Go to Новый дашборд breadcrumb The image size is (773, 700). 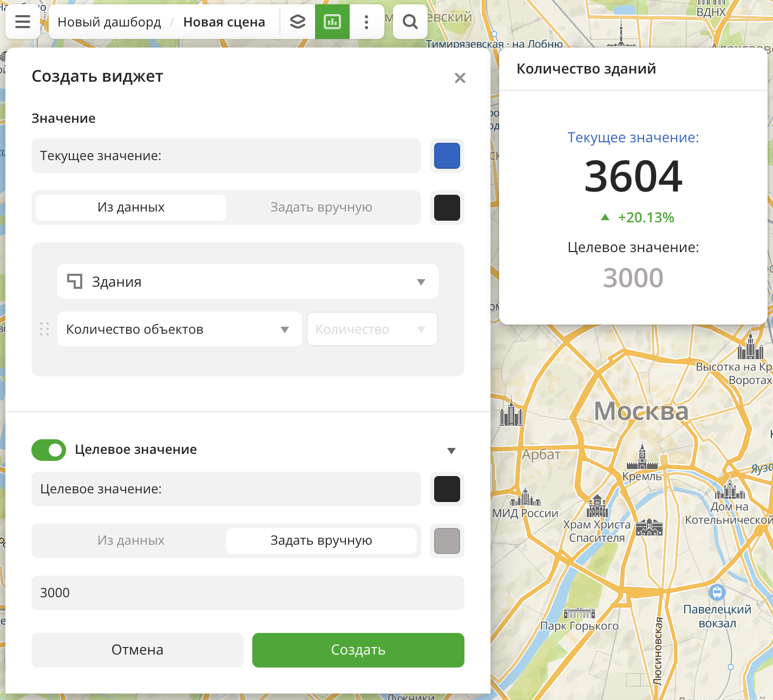tap(109, 22)
